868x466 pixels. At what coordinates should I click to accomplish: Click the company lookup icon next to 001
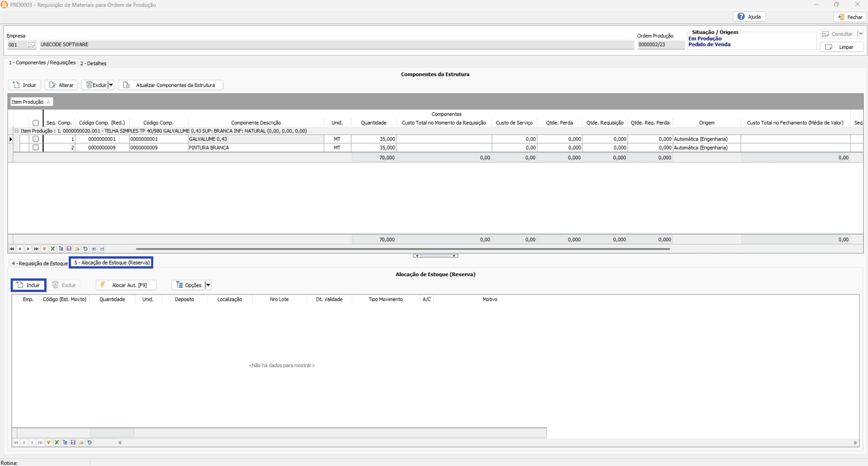tap(32, 45)
